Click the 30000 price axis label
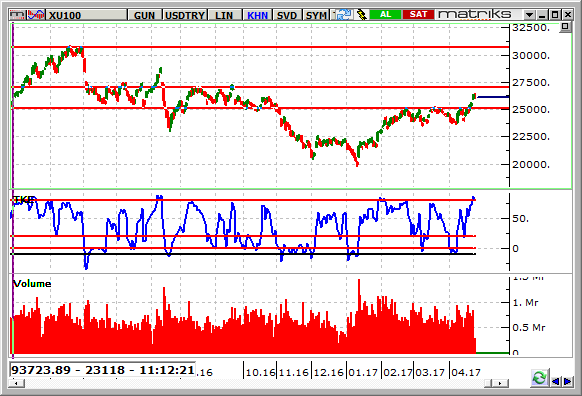 coord(530,56)
